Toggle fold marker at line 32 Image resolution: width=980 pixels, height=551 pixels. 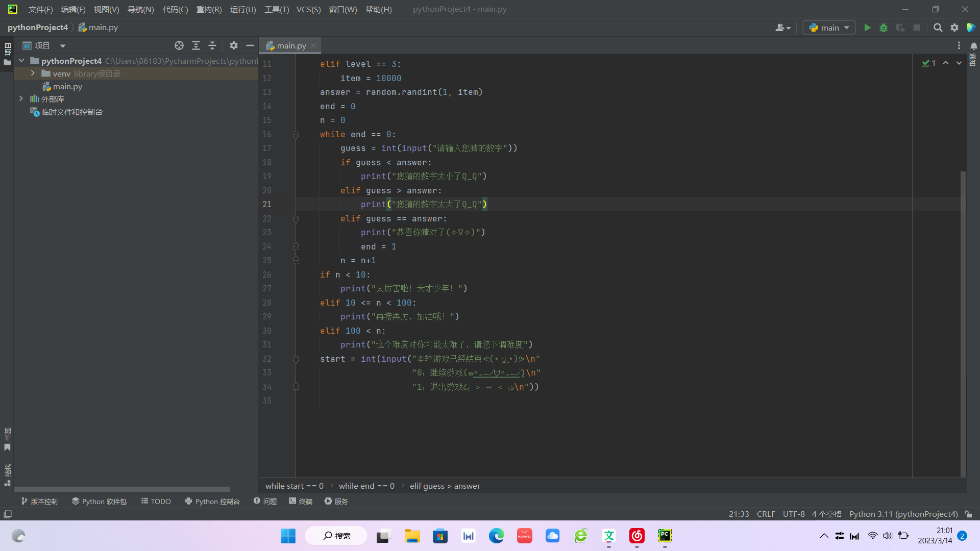click(296, 359)
